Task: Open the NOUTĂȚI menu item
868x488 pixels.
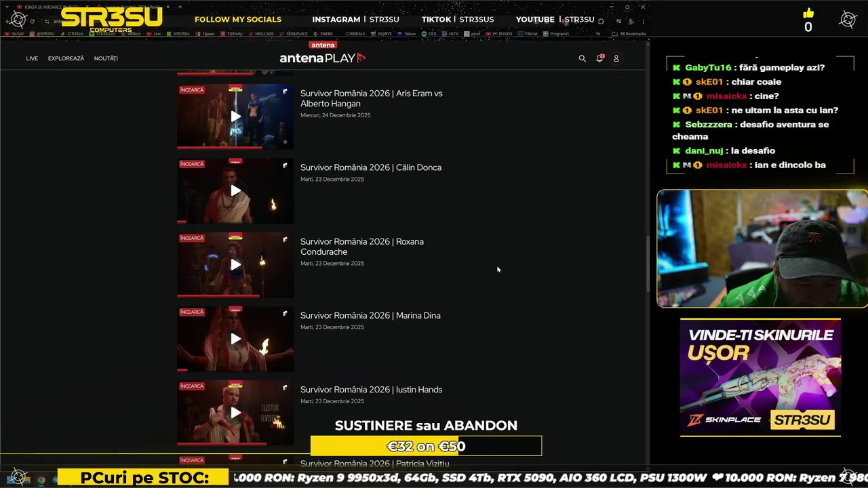Action: coord(106,58)
